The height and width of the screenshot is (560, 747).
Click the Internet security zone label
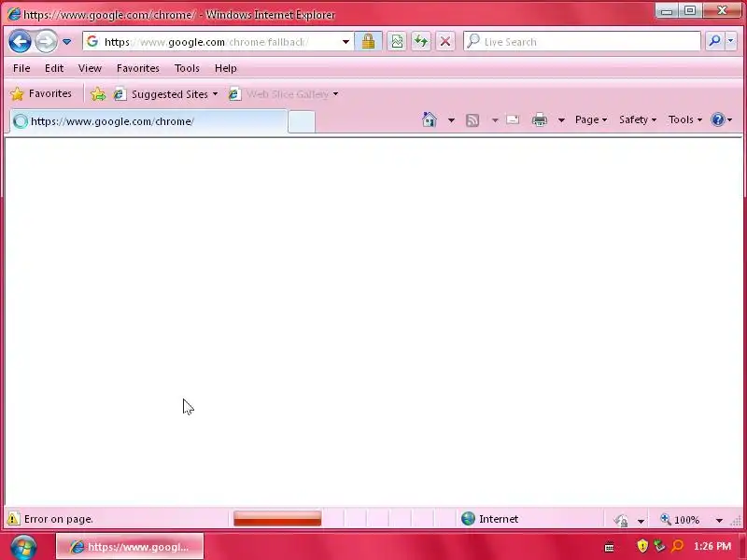coord(499,519)
